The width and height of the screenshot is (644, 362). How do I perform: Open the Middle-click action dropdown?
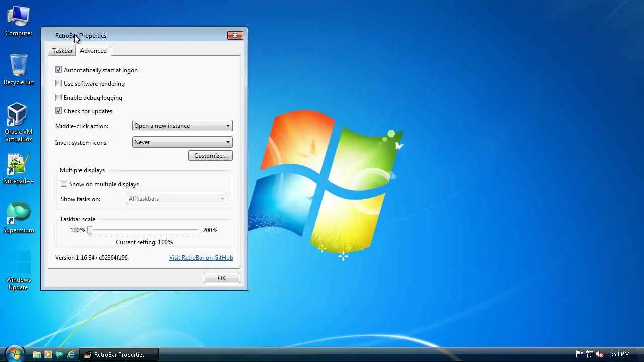coord(183,126)
